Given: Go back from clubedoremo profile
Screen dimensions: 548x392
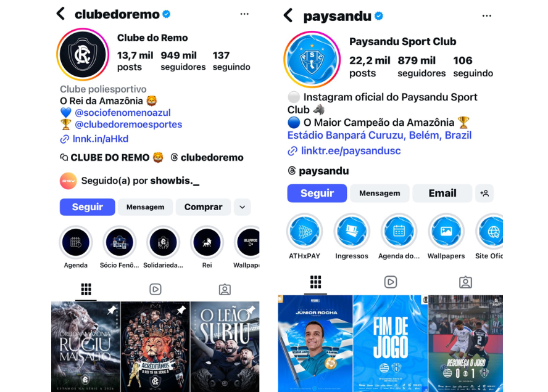Looking at the screenshot, I should coord(60,14).
